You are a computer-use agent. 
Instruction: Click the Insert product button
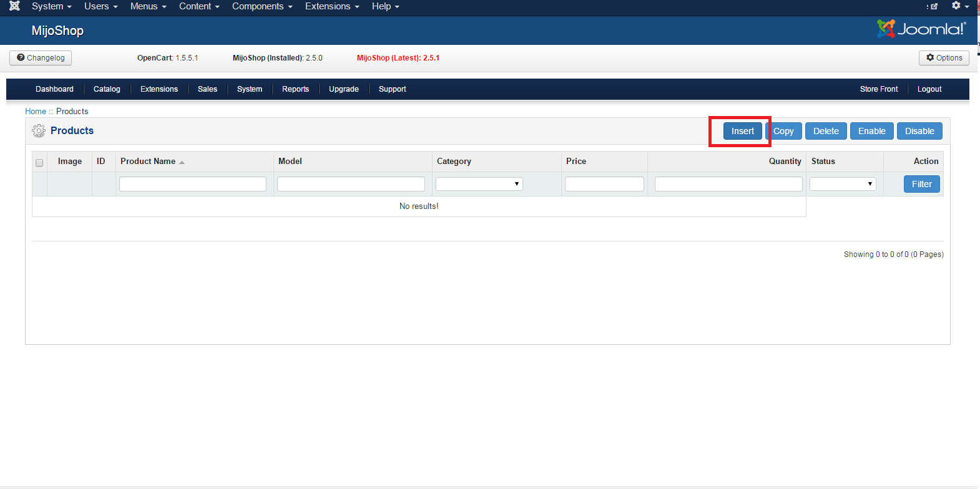click(743, 131)
